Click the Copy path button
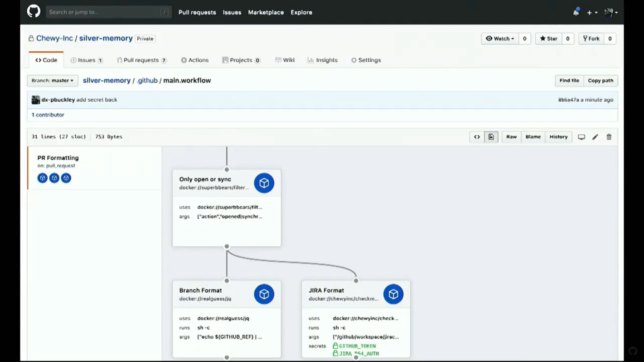Viewport: 644px width, 362px height. (601, 81)
